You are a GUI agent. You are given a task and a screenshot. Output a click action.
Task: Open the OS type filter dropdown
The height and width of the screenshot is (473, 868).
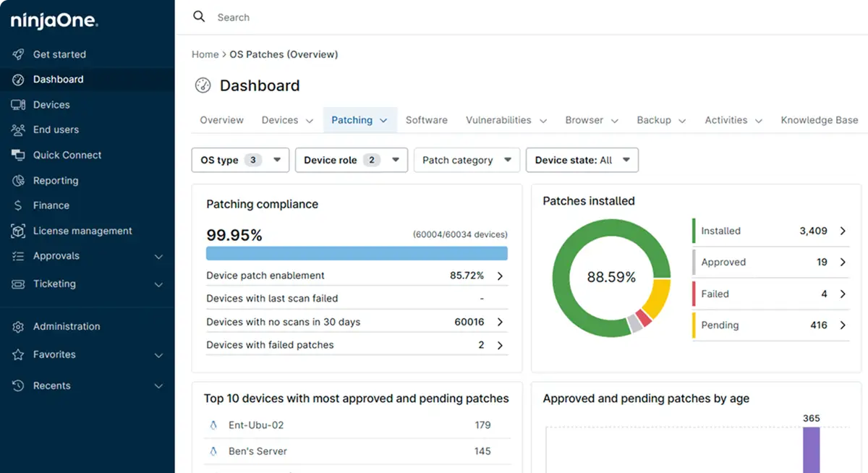coord(240,161)
